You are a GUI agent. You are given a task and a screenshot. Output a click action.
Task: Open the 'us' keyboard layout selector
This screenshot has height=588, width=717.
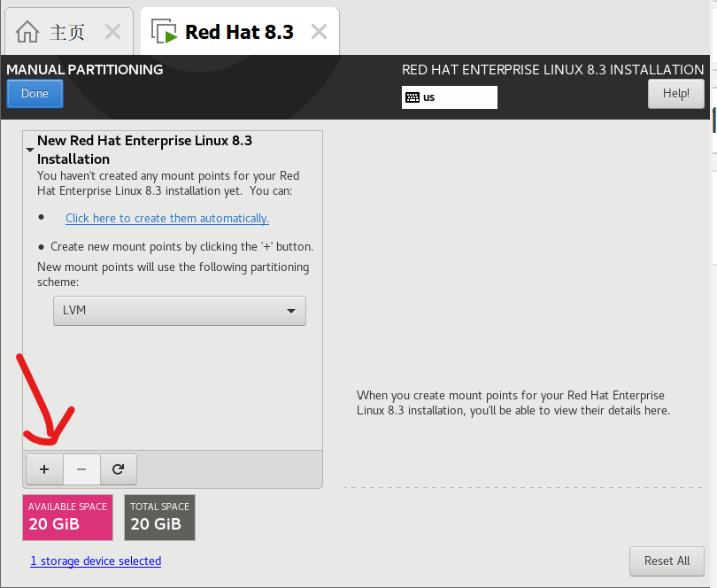point(449,97)
